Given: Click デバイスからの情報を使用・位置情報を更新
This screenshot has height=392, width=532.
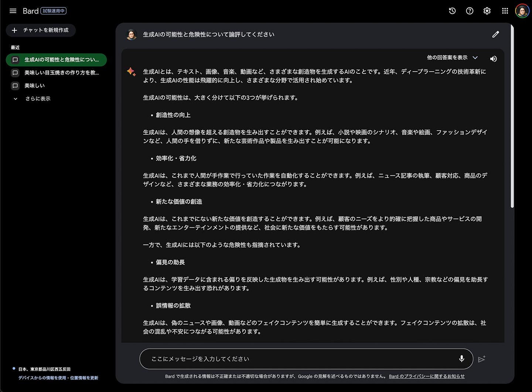Looking at the screenshot, I should point(58,378).
